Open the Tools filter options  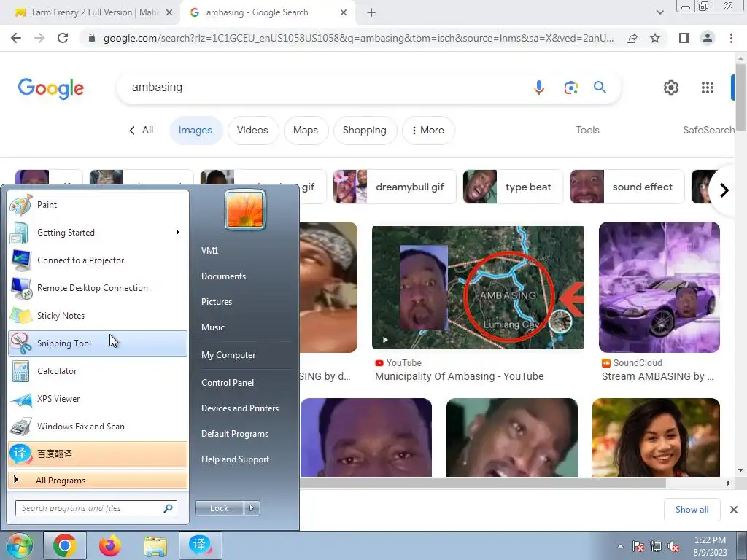point(587,130)
